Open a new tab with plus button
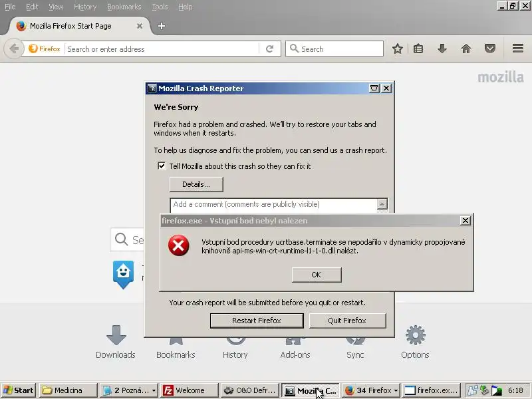The height and width of the screenshot is (399, 532). coord(162,26)
